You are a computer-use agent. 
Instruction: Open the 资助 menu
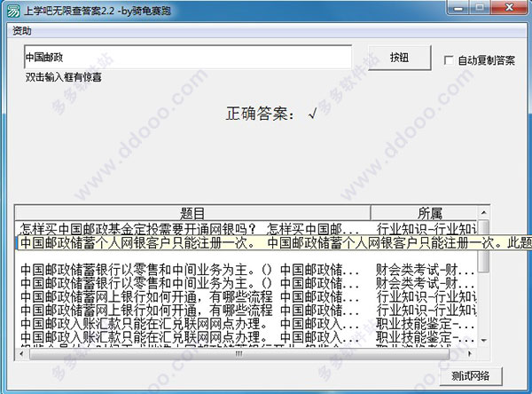coord(22,30)
